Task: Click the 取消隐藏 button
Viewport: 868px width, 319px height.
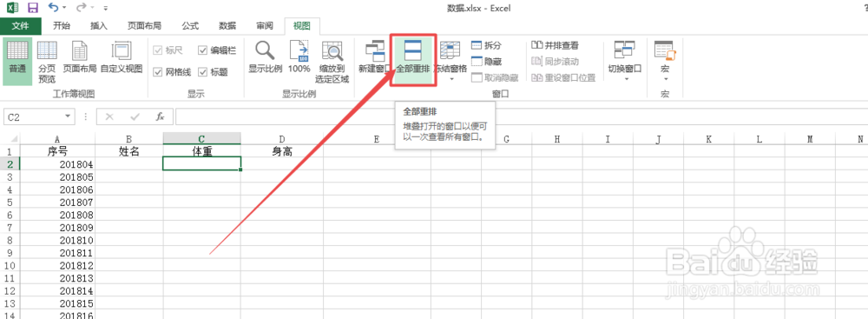Action: point(495,77)
